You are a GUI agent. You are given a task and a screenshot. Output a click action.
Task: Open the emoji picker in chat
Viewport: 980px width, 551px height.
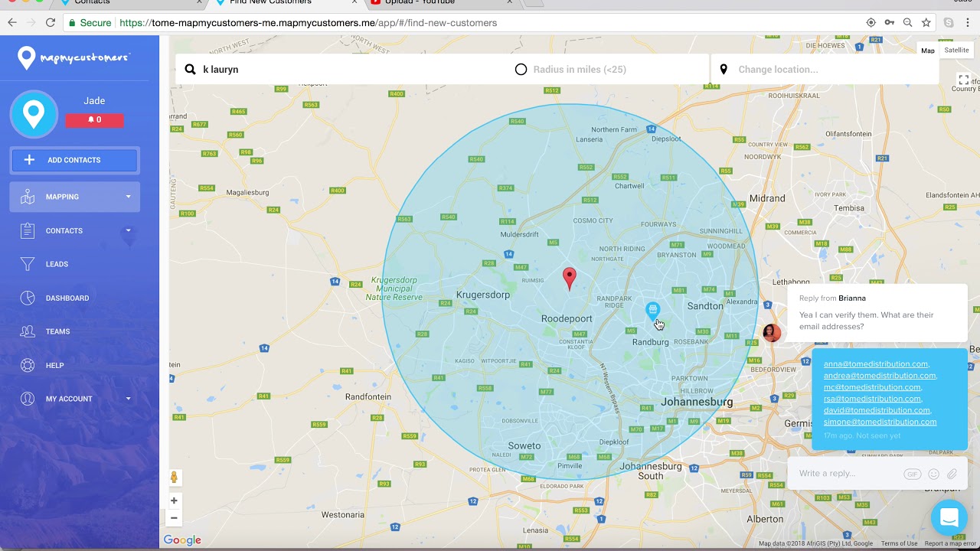point(933,474)
